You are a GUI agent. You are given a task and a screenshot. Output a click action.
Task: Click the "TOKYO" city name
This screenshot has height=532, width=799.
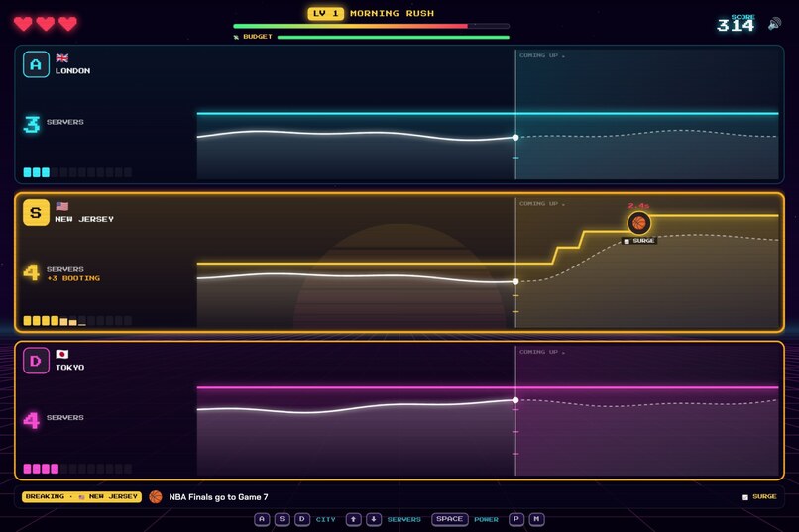(x=70, y=368)
